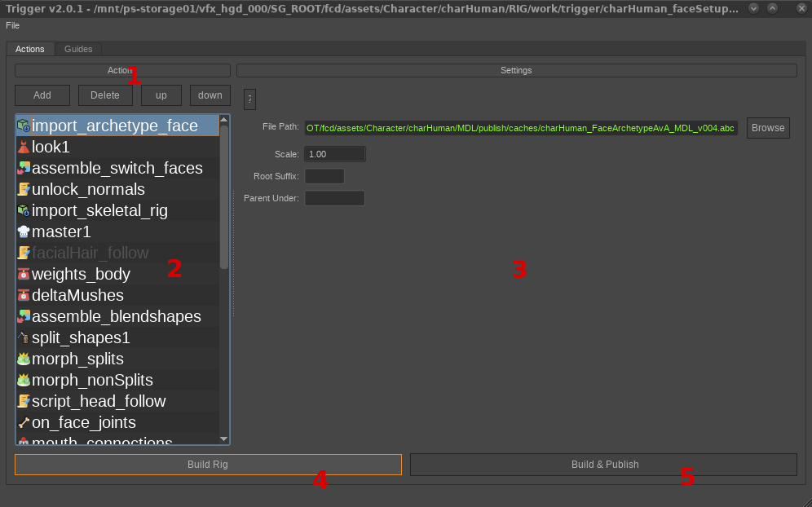
Task: Click the split_shapes1 icon
Action: pyautogui.click(x=24, y=337)
